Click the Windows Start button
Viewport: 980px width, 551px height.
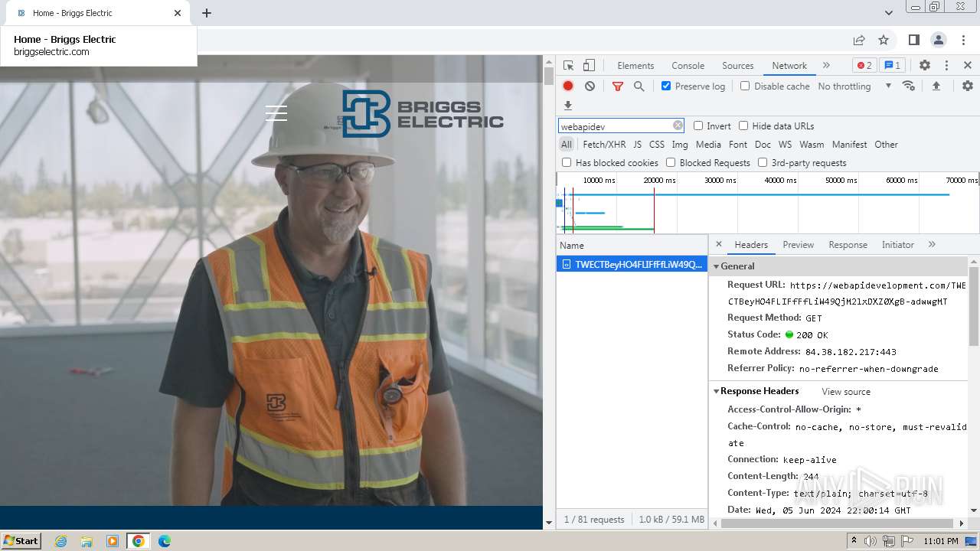pos(21,541)
